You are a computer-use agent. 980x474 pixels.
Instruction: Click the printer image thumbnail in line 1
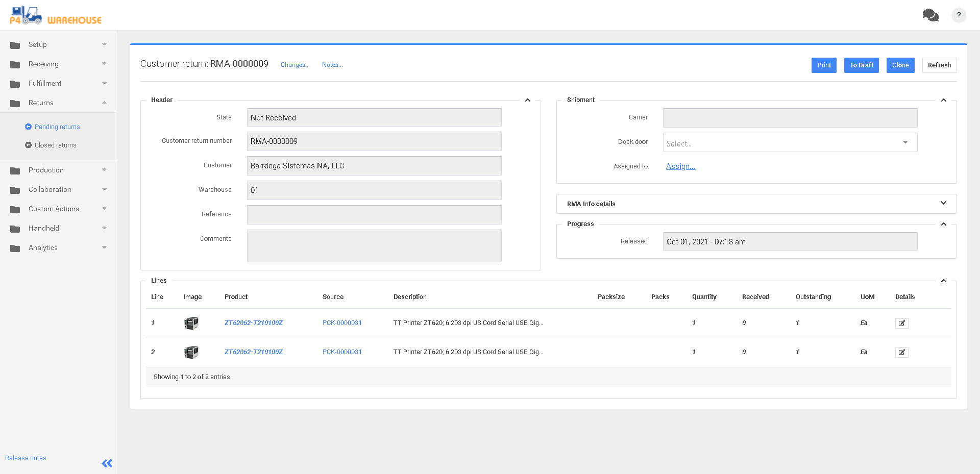pyautogui.click(x=191, y=323)
